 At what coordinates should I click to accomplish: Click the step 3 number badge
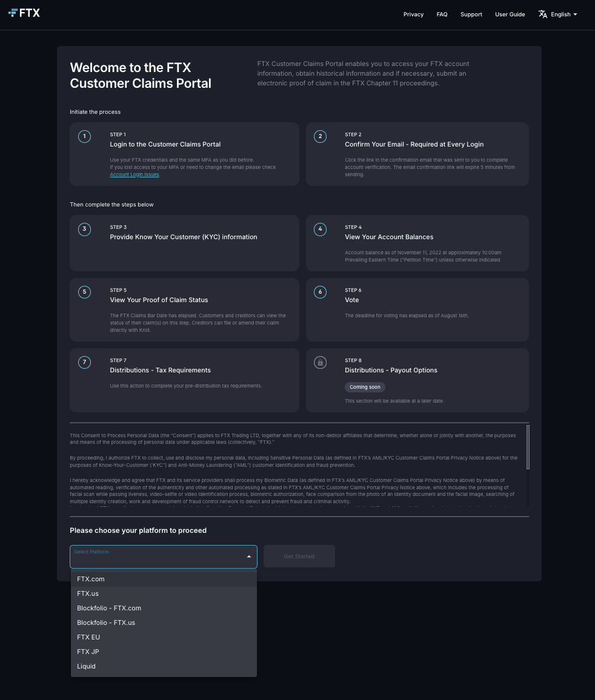85,229
